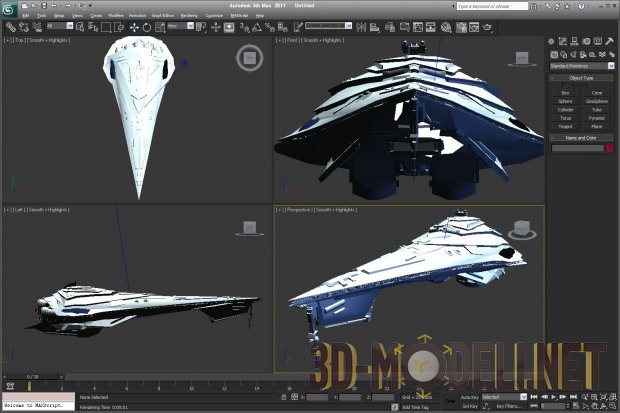Click the Teapot primitive button

point(566,125)
